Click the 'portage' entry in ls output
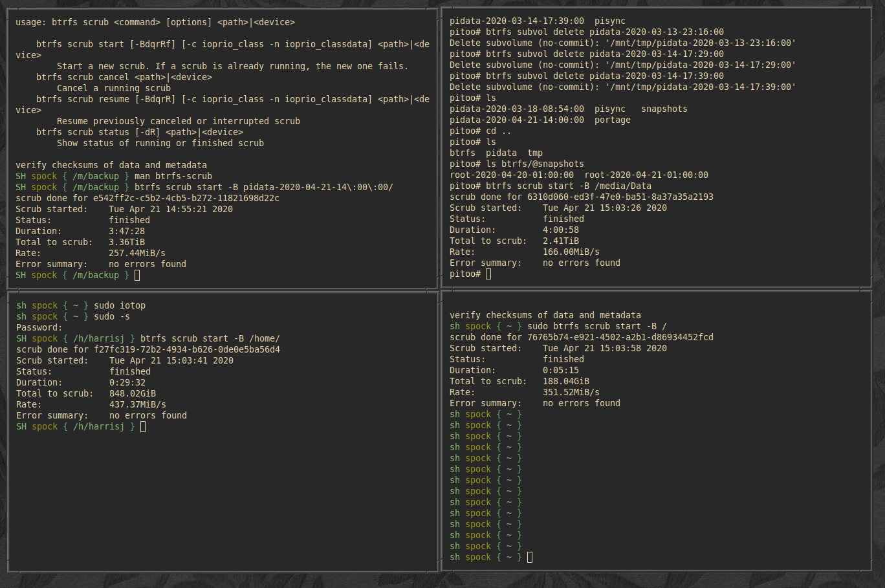 tap(612, 120)
